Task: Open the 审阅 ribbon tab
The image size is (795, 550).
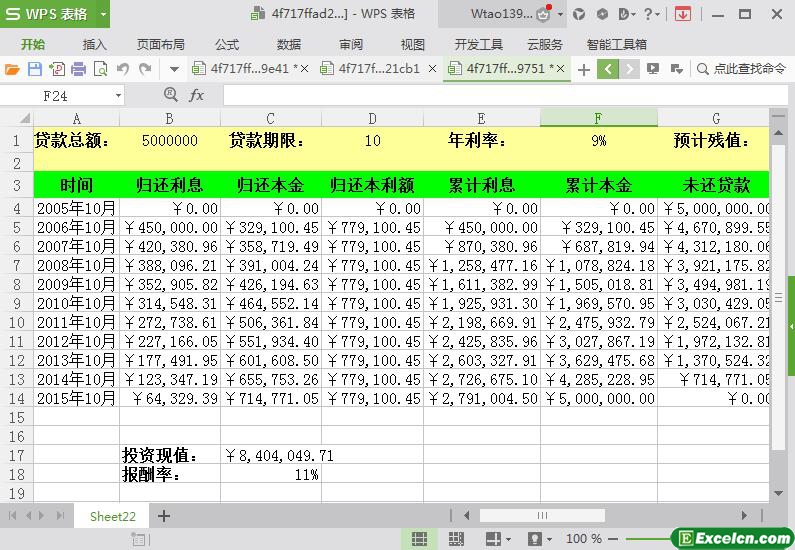Action: pos(351,45)
